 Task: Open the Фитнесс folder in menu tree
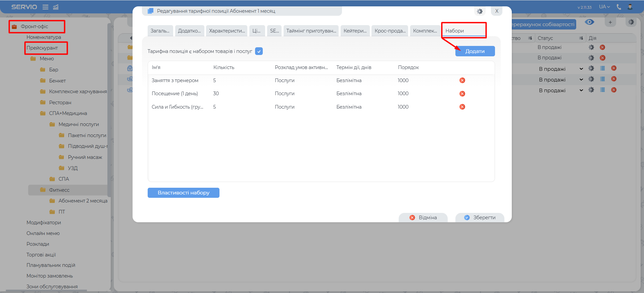(x=59, y=190)
